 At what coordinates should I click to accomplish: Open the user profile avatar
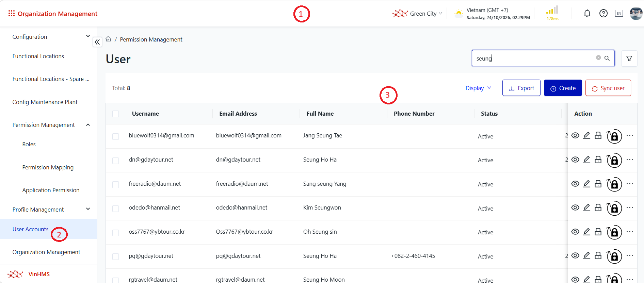(x=636, y=13)
